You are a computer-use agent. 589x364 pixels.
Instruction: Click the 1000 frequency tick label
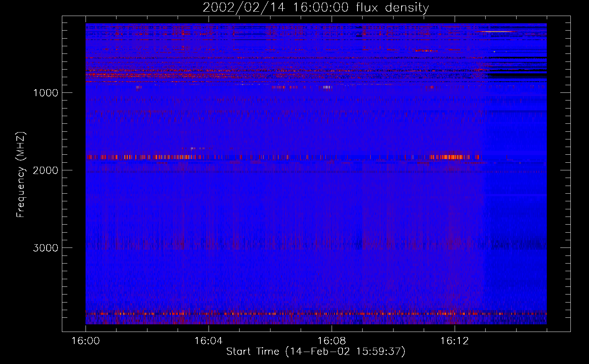click(x=46, y=93)
